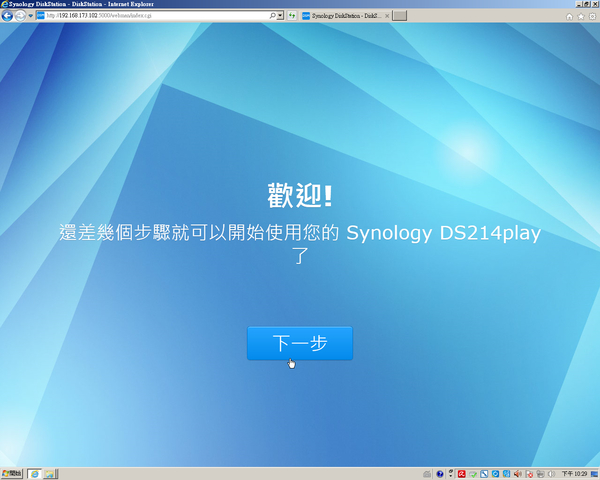This screenshot has width=600, height=480.
Task: Go back using the browser Back arrow
Action: click(x=8, y=17)
